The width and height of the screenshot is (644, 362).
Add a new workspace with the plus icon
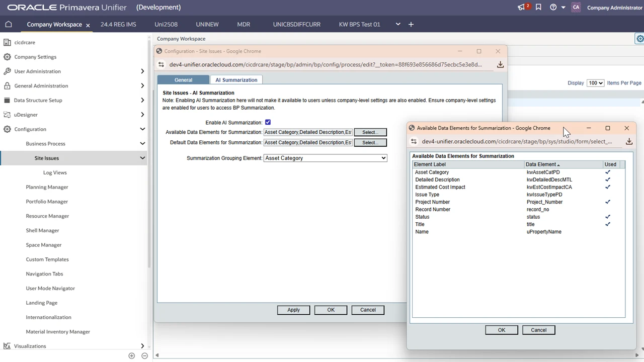(x=411, y=24)
